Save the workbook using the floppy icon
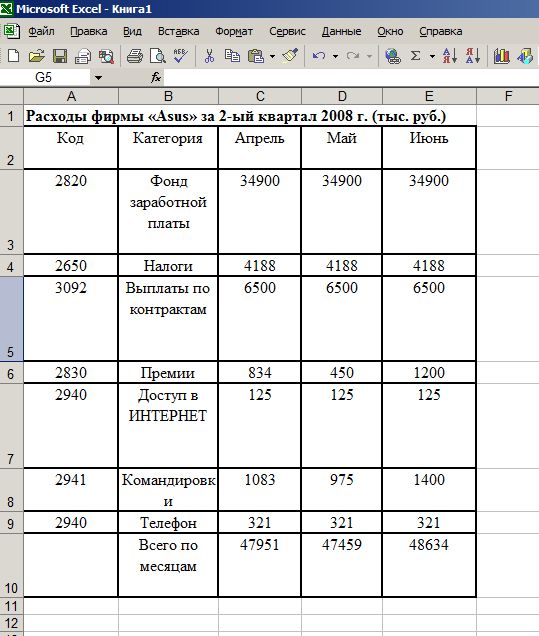539x636 pixels. click(x=60, y=56)
